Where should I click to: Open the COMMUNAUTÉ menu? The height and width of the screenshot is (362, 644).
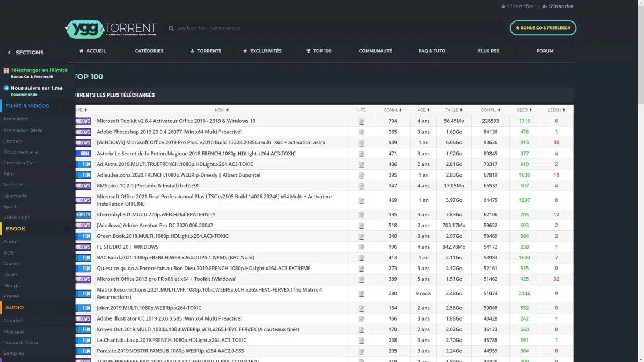375,51
